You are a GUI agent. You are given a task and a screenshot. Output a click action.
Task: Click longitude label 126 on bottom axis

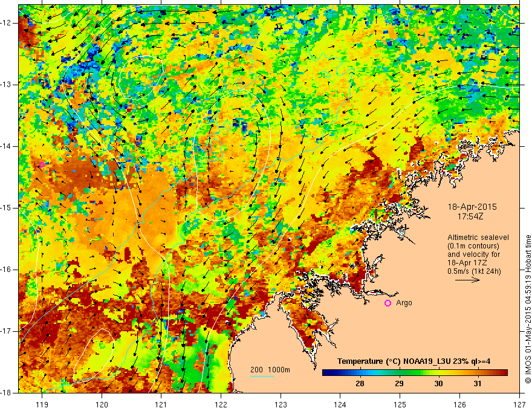pyautogui.click(x=459, y=404)
